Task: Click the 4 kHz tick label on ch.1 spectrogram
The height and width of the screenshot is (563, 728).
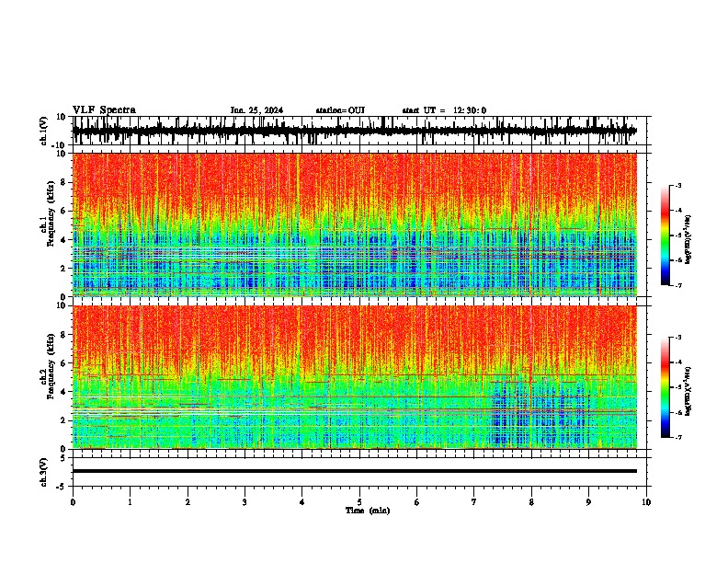Action: 63,240
